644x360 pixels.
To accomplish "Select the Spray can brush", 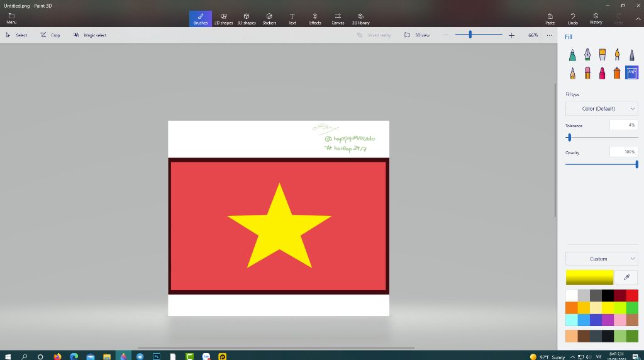I will pyautogui.click(x=617, y=73).
